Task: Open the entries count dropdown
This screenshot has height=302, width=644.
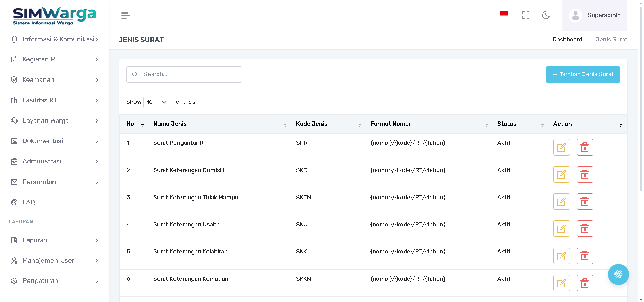Action: coord(158,102)
